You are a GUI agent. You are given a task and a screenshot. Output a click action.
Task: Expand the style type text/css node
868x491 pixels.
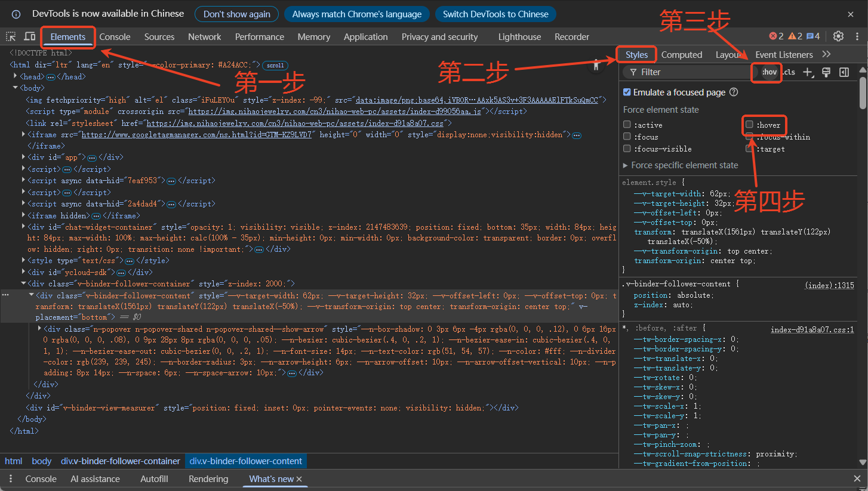pyautogui.click(x=23, y=261)
